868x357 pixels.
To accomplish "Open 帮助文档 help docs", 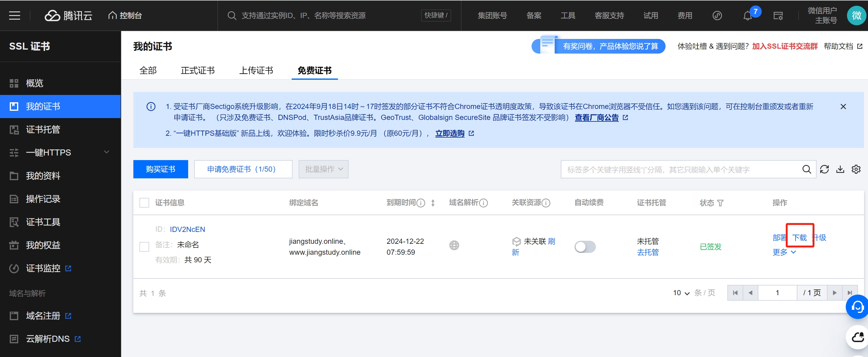I will (x=843, y=47).
